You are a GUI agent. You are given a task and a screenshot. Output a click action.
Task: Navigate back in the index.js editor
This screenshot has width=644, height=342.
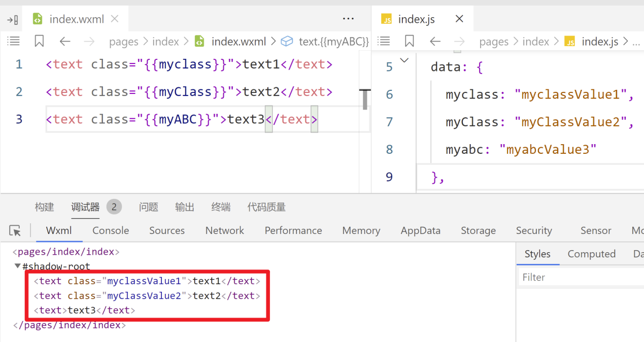point(435,41)
